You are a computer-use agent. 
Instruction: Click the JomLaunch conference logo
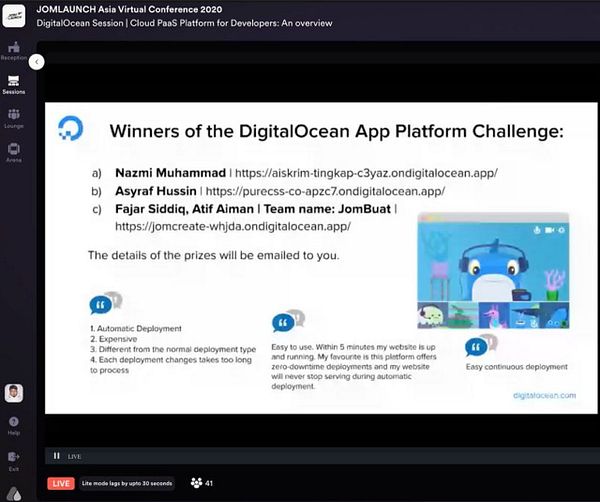[14, 16]
